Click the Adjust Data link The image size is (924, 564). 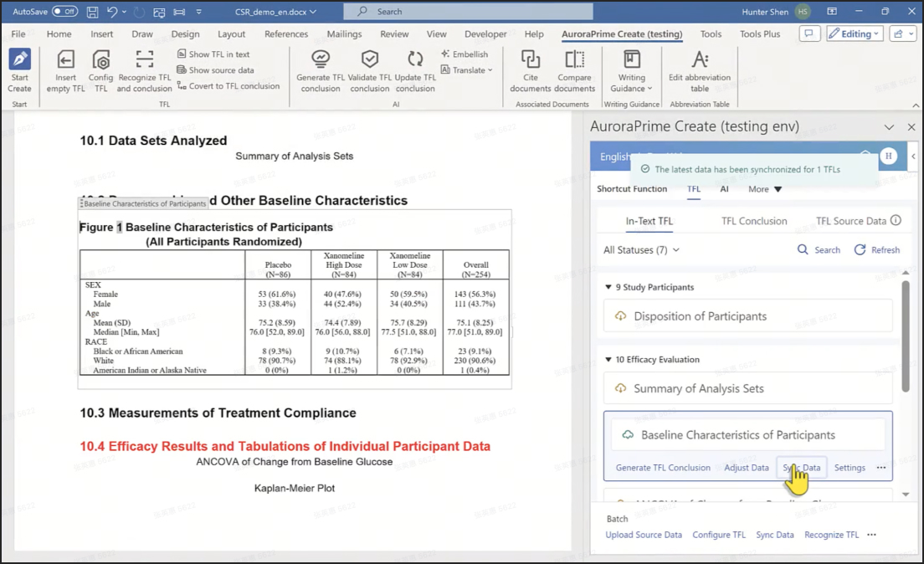point(746,467)
